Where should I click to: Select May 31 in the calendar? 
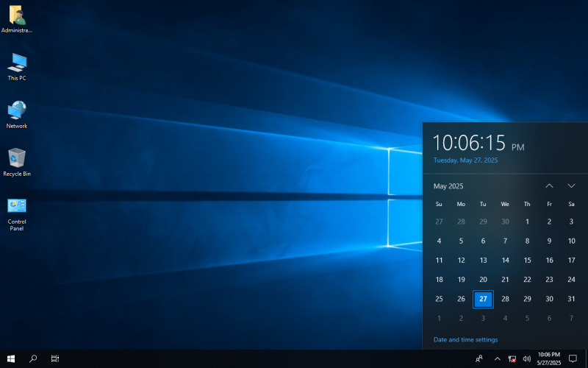(571, 299)
